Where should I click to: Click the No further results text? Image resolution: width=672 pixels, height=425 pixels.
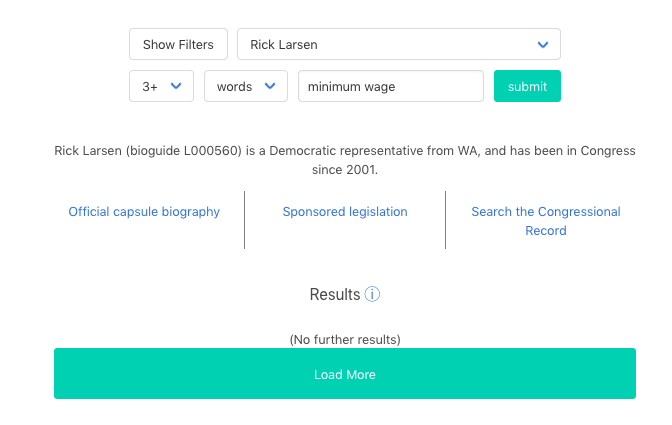pos(345,339)
